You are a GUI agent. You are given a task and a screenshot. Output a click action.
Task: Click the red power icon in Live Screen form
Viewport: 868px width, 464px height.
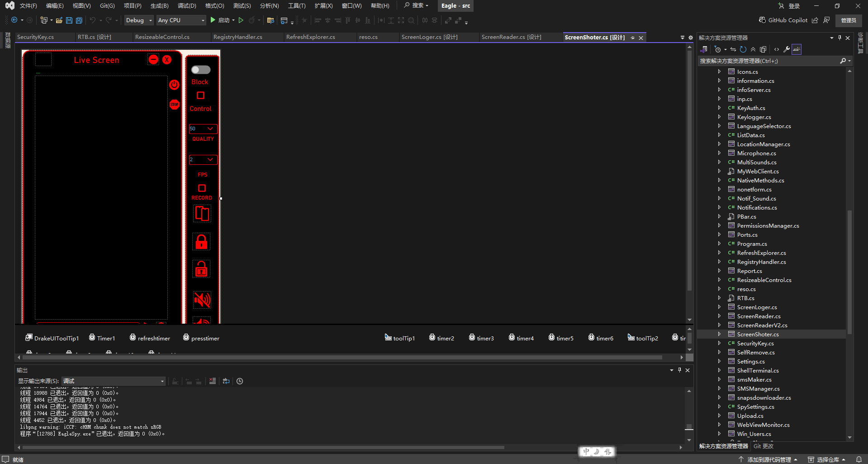coord(174,85)
